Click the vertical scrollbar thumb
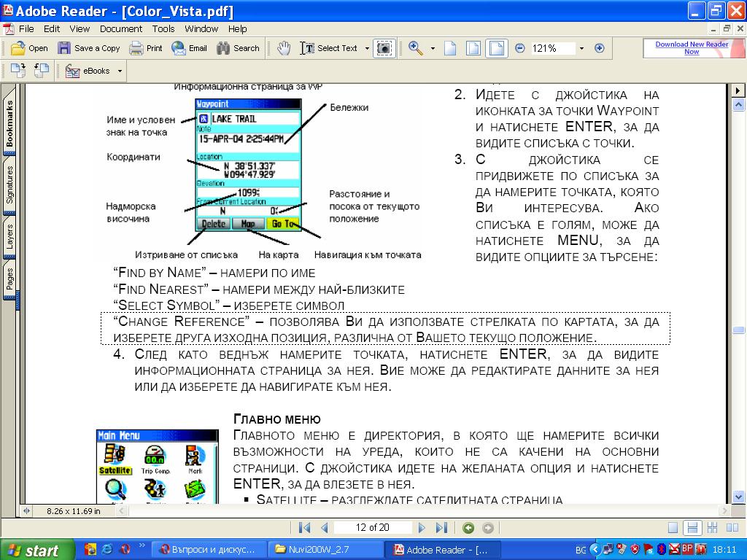This screenshot has height=560, width=747. point(738,330)
